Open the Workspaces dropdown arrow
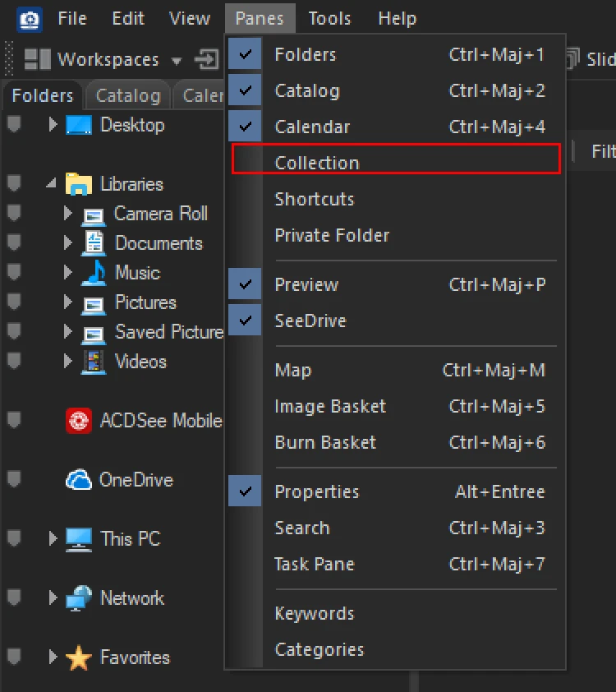This screenshot has height=692, width=616. pos(177,61)
